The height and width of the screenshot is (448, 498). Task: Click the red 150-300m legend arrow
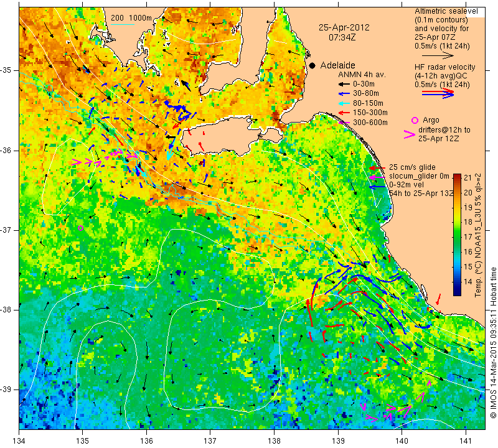coord(344,113)
